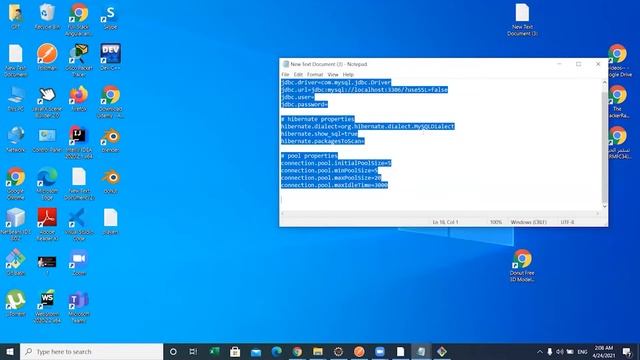Open the Control Panel desktop icon
This screenshot has height=360, width=640.
tap(47, 139)
